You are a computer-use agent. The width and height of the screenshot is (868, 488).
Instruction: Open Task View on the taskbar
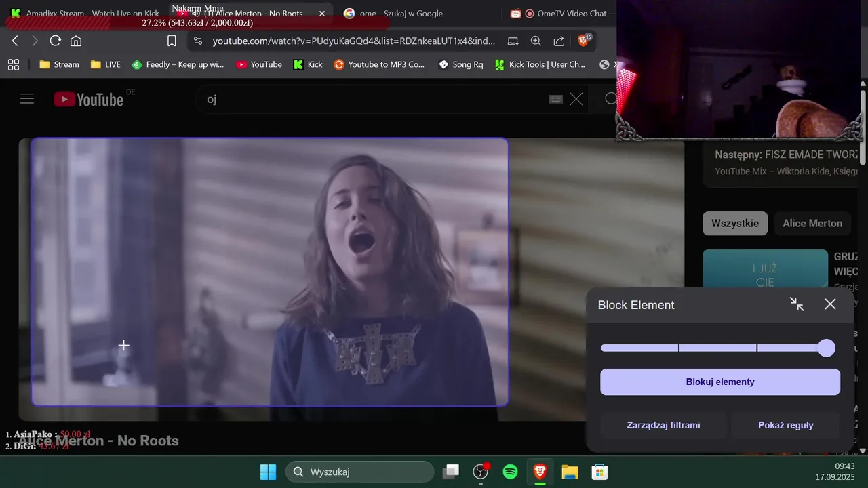coord(451,472)
